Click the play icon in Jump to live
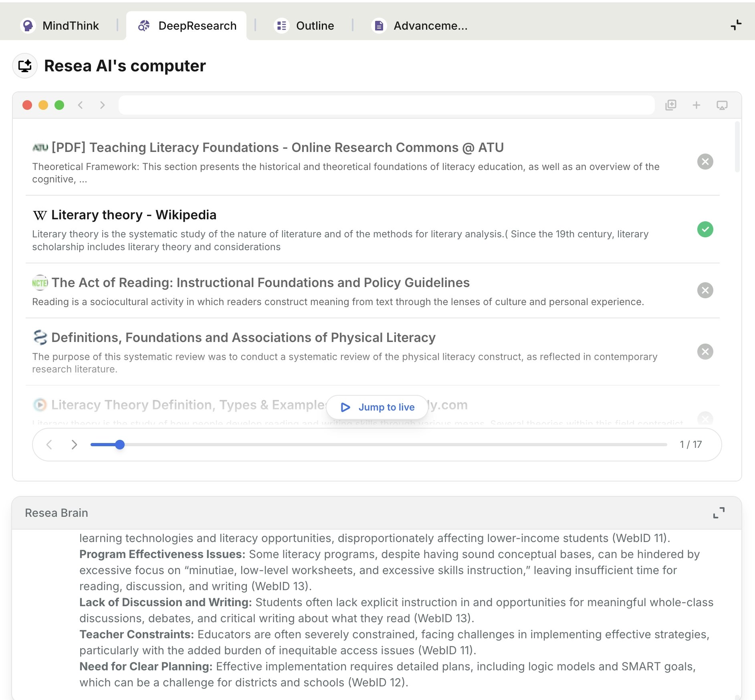 point(345,407)
